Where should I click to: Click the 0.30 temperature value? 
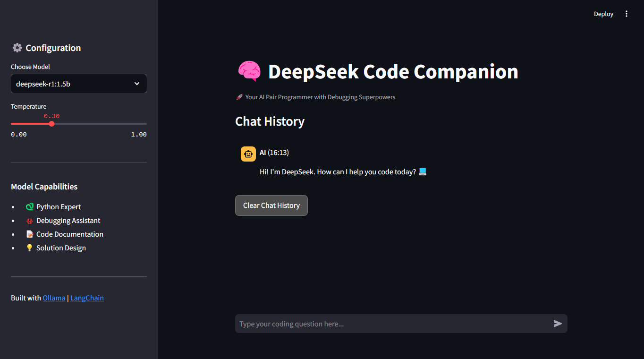51,116
